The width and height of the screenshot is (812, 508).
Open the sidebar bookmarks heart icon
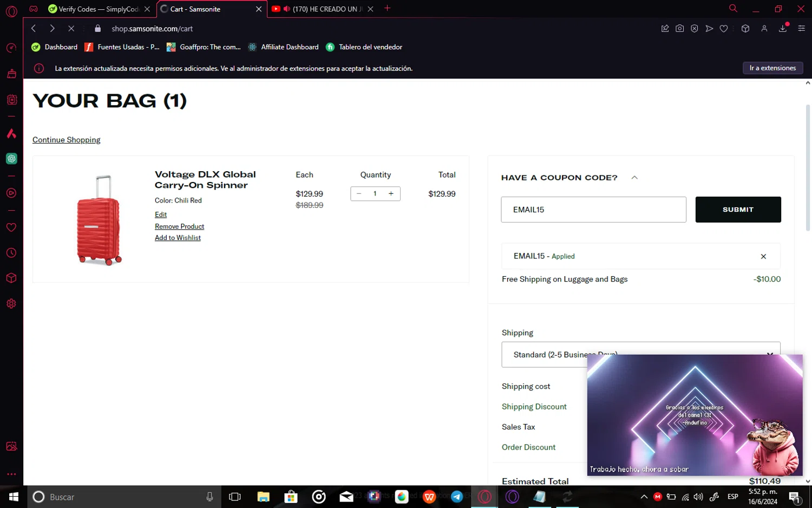(x=11, y=227)
